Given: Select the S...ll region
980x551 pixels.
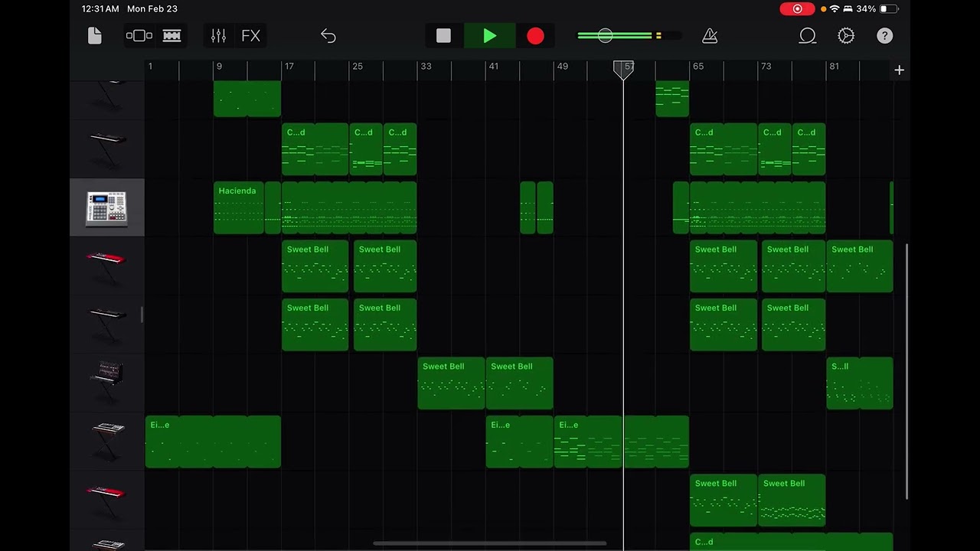Looking at the screenshot, I should click(x=860, y=383).
